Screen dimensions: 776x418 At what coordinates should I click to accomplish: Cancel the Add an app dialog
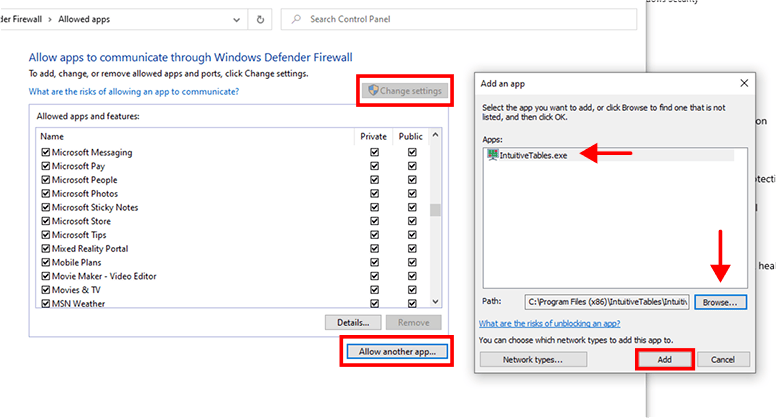[x=723, y=360]
